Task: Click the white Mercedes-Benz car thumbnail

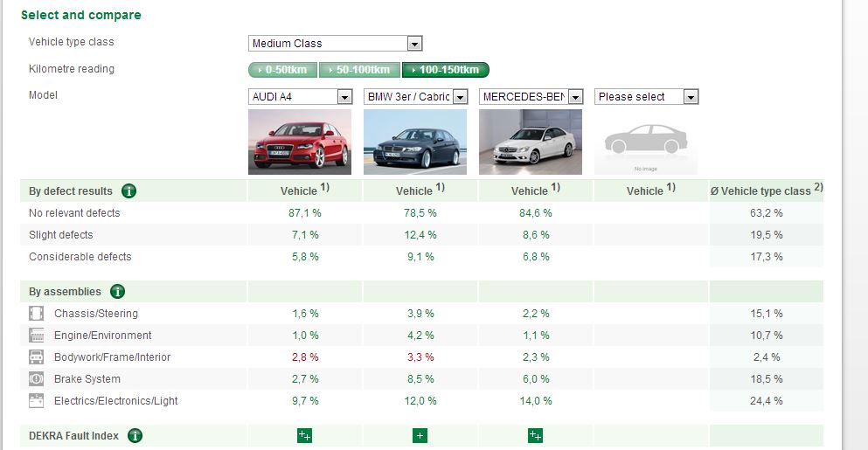Action: click(531, 142)
